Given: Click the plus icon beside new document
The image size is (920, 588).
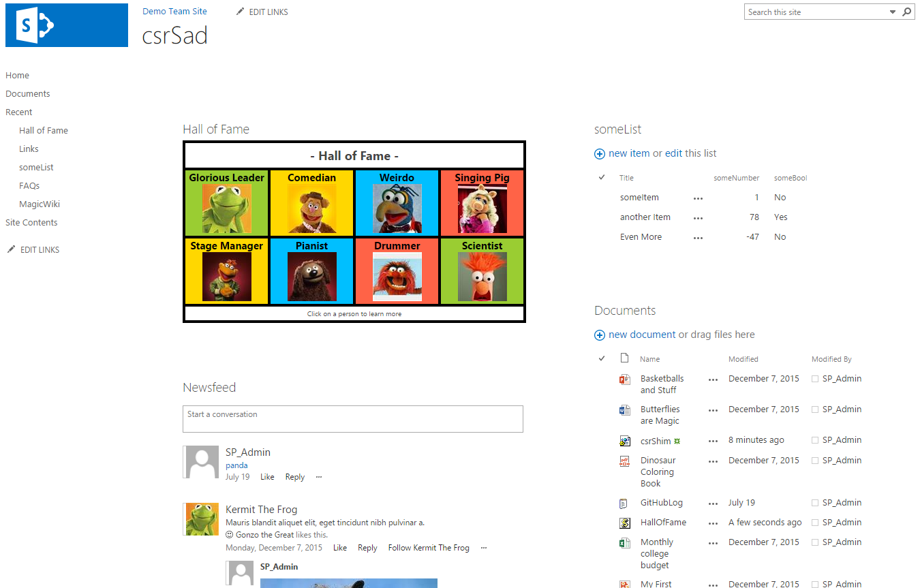Looking at the screenshot, I should (600, 335).
